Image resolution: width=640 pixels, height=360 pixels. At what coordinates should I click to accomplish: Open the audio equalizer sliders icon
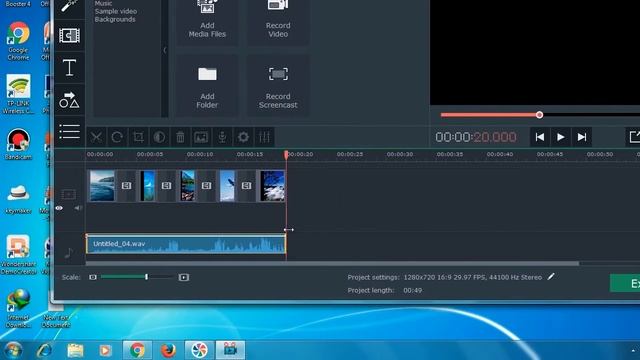click(x=264, y=137)
